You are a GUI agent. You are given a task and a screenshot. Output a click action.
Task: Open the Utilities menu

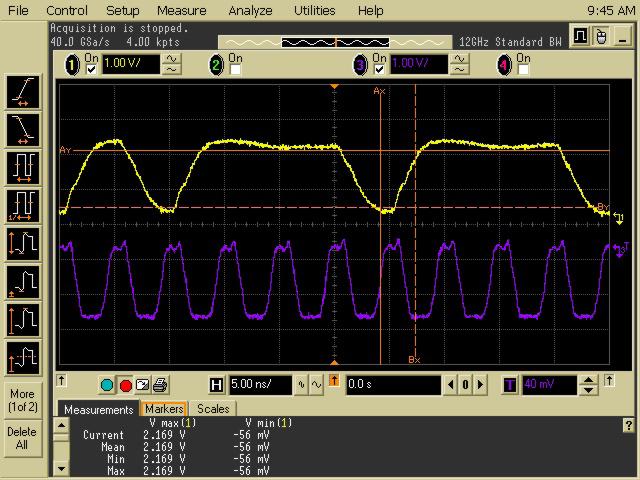(315, 10)
